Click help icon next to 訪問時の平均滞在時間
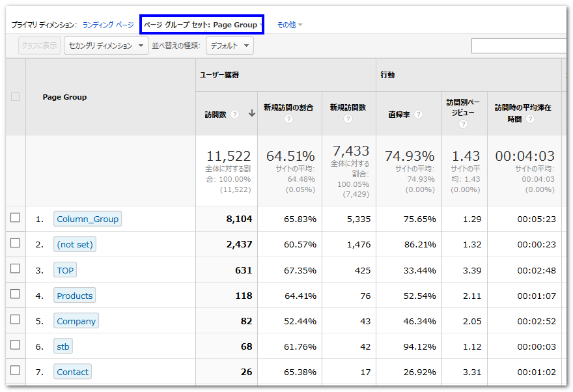 pos(531,119)
